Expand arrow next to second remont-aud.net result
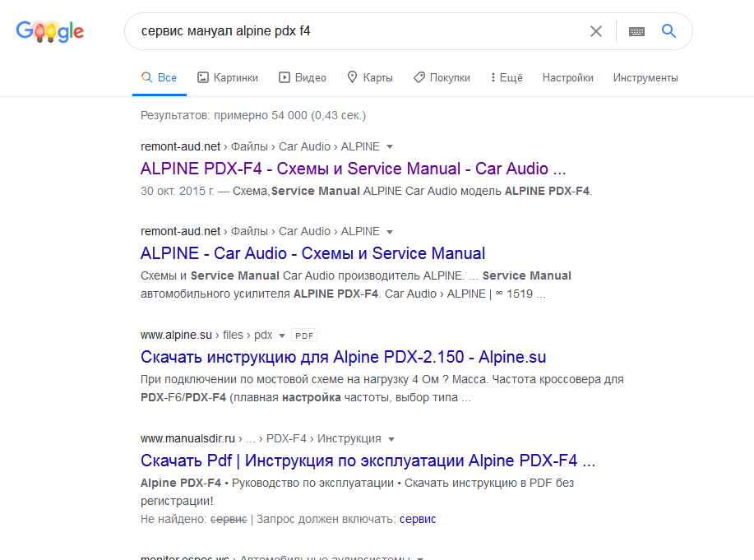The width and height of the screenshot is (754, 560). click(390, 231)
